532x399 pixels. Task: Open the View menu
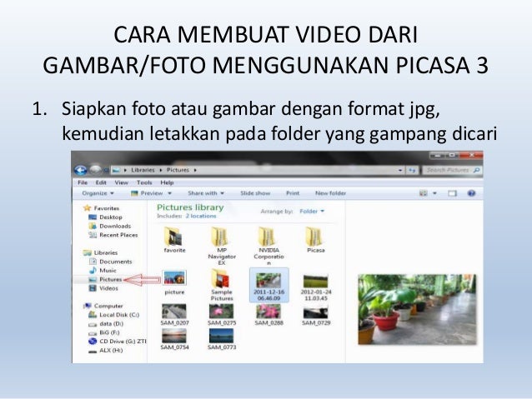121,182
